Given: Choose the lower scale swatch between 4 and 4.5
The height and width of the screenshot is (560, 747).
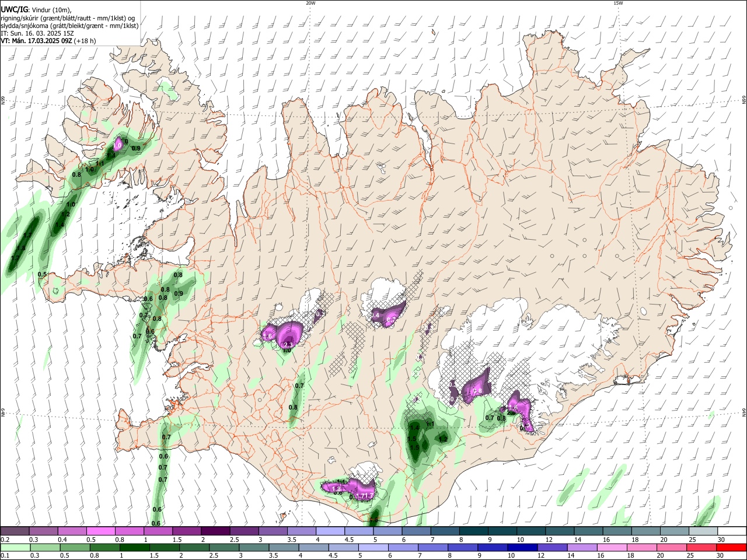Looking at the screenshot, I should [313, 547].
